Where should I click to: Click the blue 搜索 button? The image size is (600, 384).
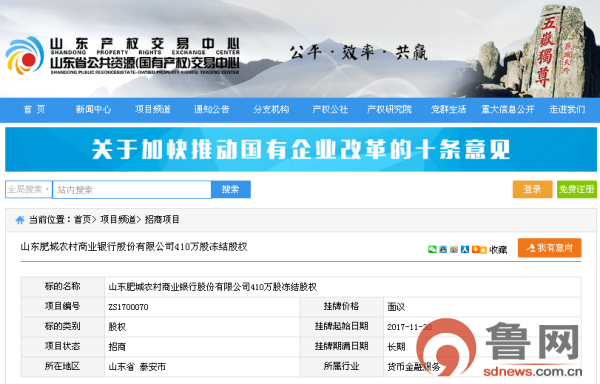[231, 189]
